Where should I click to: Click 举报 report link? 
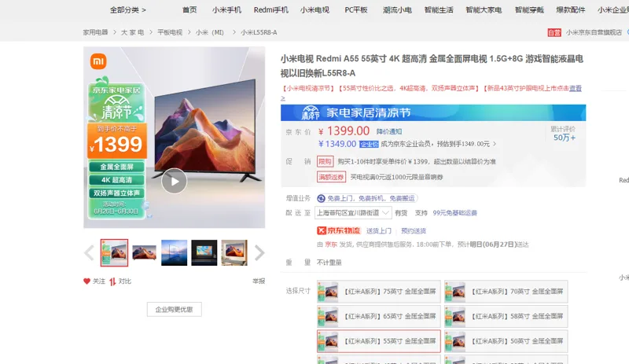pos(259,281)
